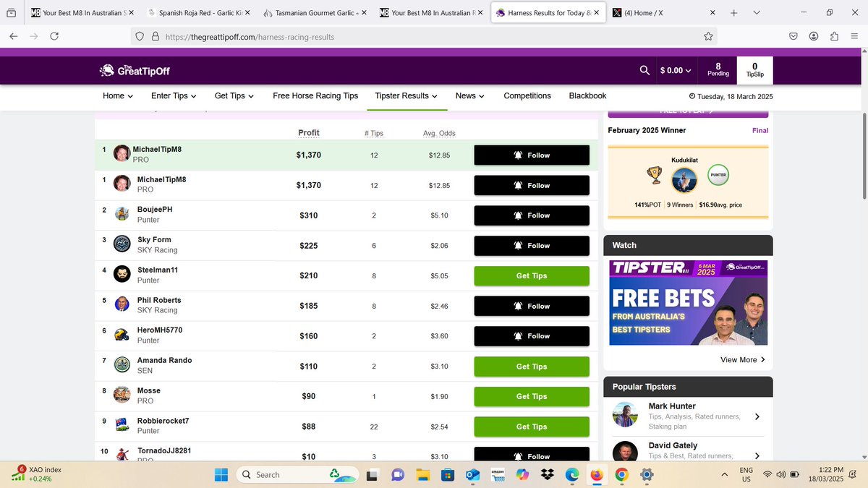The height and width of the screenshot is (488, 868).
Task: Follow Sky Form tipster
Action: [x=532, y=246]
